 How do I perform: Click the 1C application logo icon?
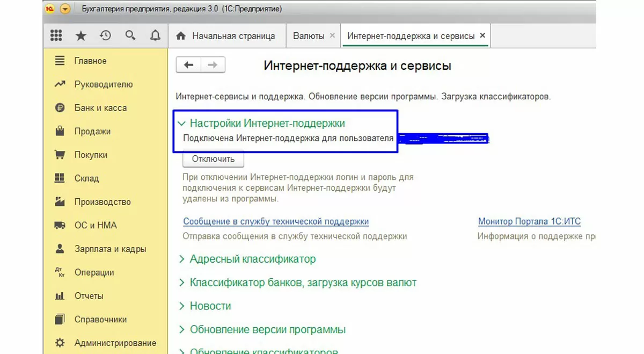[51, 9]
